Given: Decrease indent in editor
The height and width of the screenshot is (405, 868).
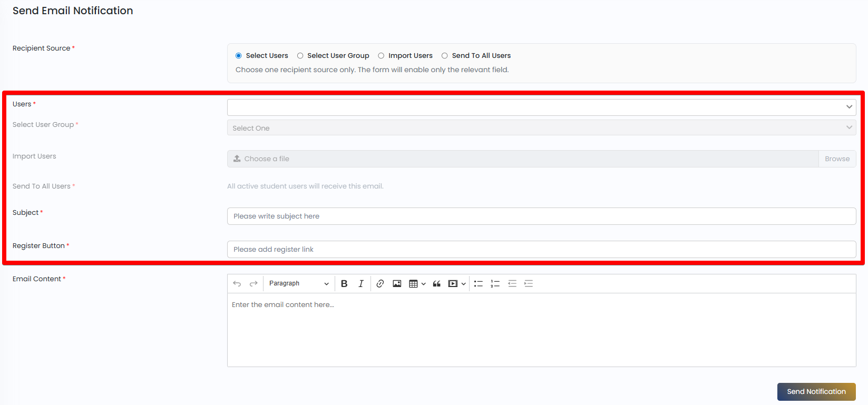Looking at the screenshot, I should coord(512,283).
